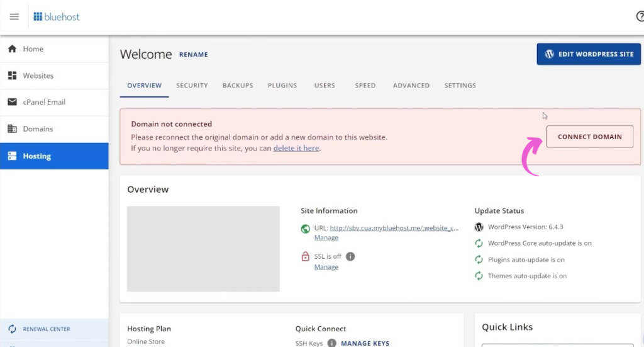Click the 'Hosting Plan' heading
The height and width of the screenshot is (347, 644).
click(148, 329)
